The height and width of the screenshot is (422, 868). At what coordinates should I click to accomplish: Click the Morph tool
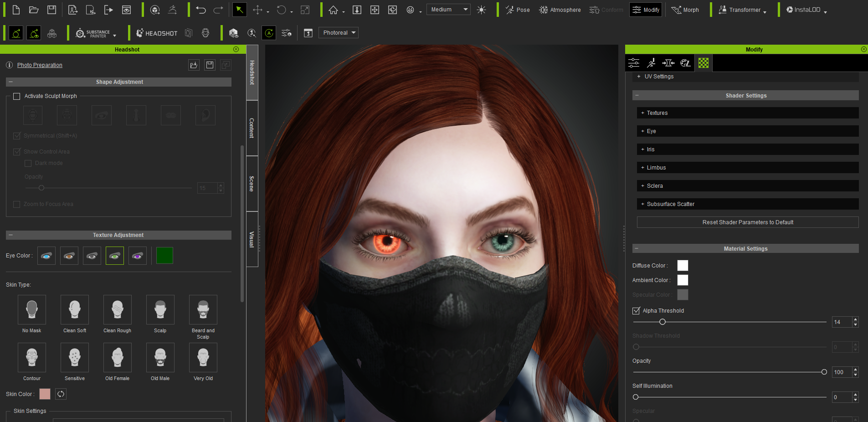pyautogui.click(x=685, y=10)
